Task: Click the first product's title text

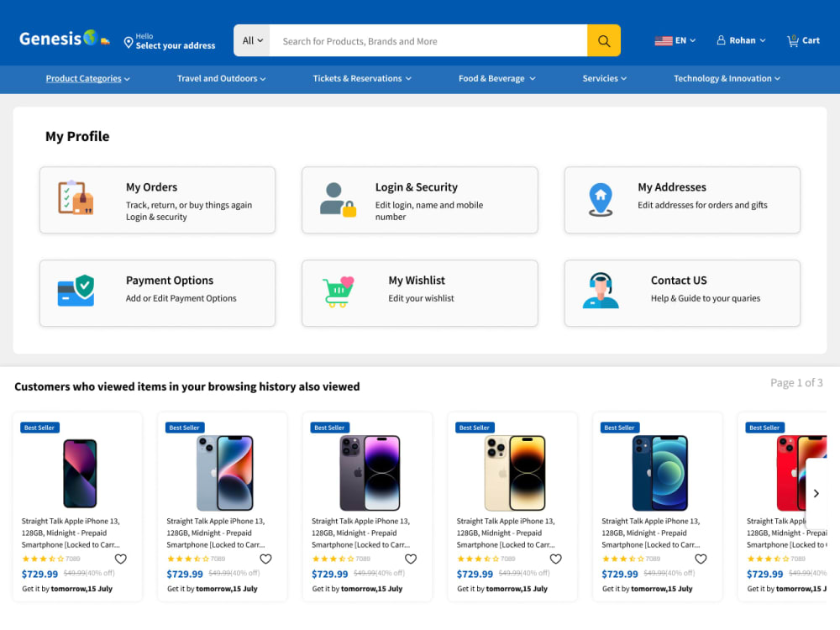Action: [x=71, y=533]
